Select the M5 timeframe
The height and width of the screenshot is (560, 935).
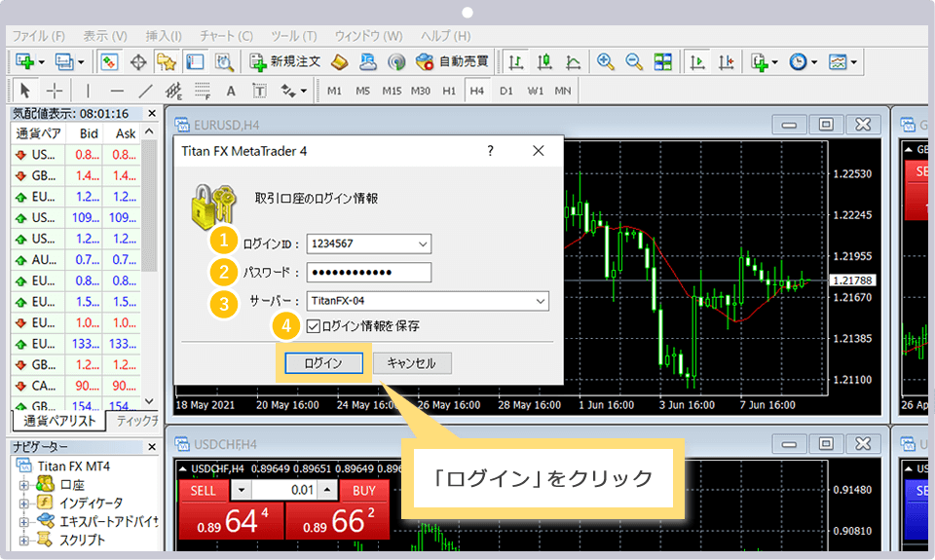[x=362, y=91]
